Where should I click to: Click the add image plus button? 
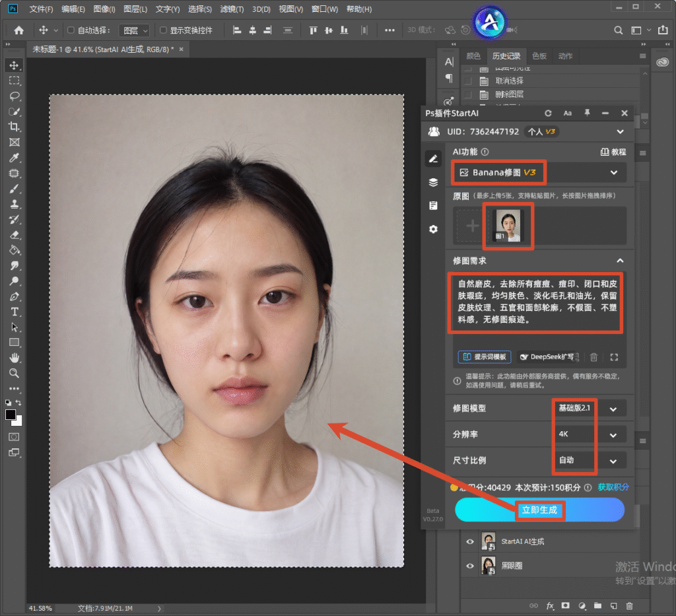tap(473, 225)
